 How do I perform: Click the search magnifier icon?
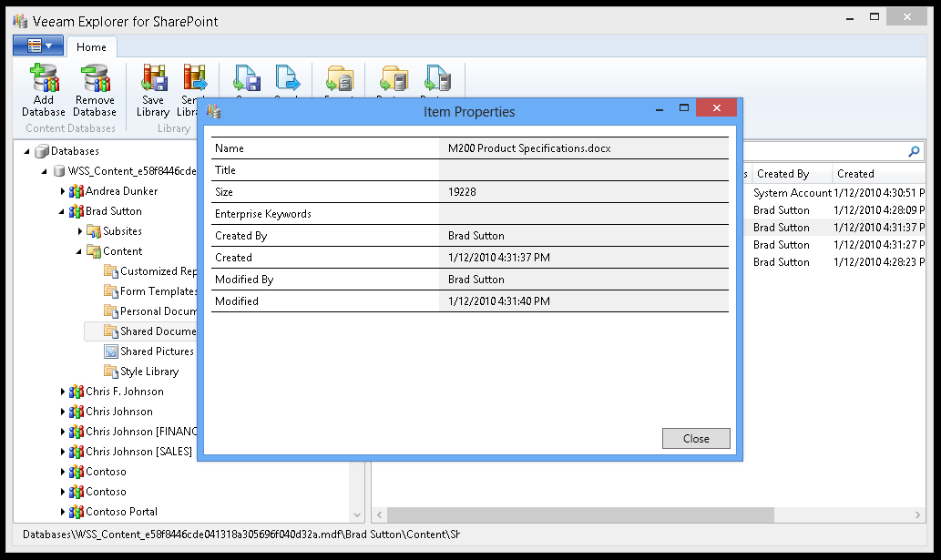[914, 152]
